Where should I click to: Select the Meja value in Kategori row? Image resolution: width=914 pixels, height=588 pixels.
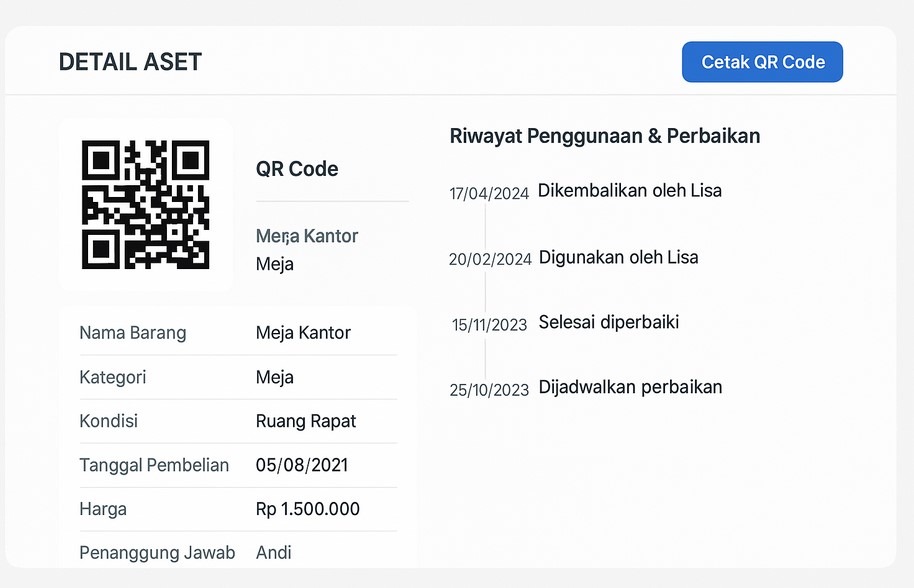(x=275, y=377)
